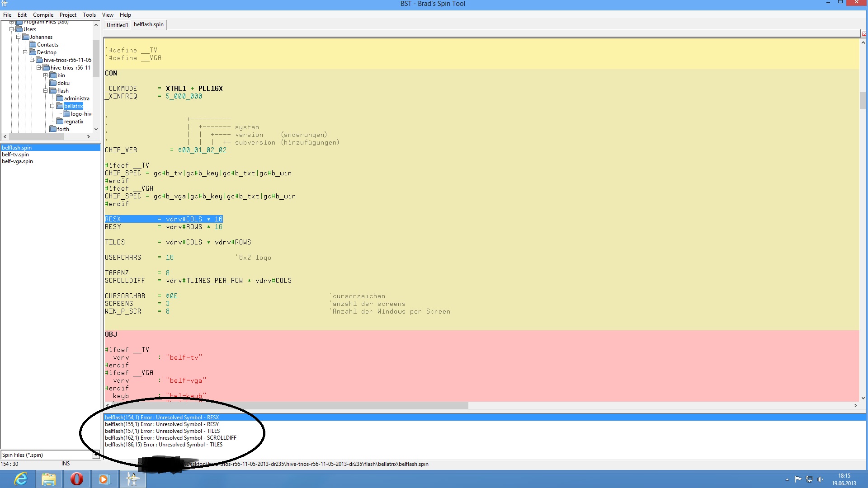Open the Project menu
This screenshot has height=488, width=868.
tap(68, 15)
